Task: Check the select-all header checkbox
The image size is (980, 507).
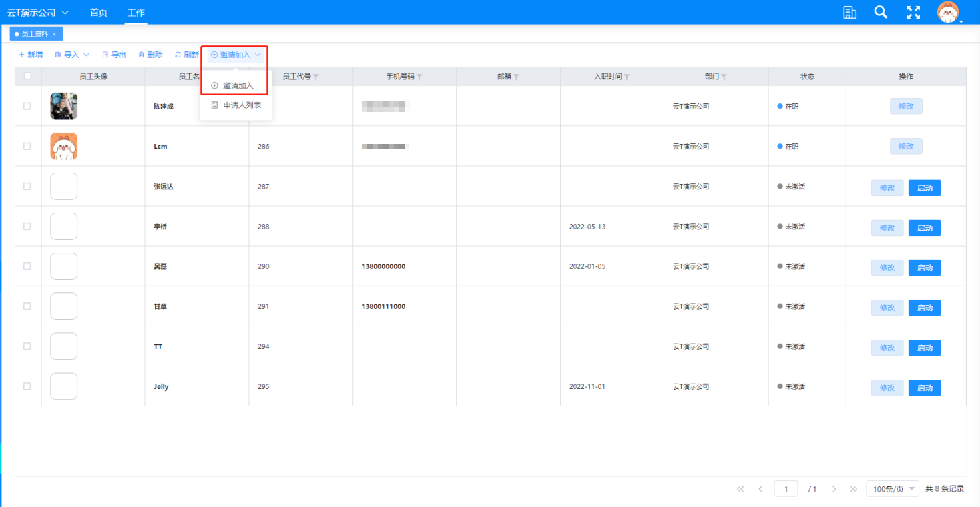Action: pos(27,76)
